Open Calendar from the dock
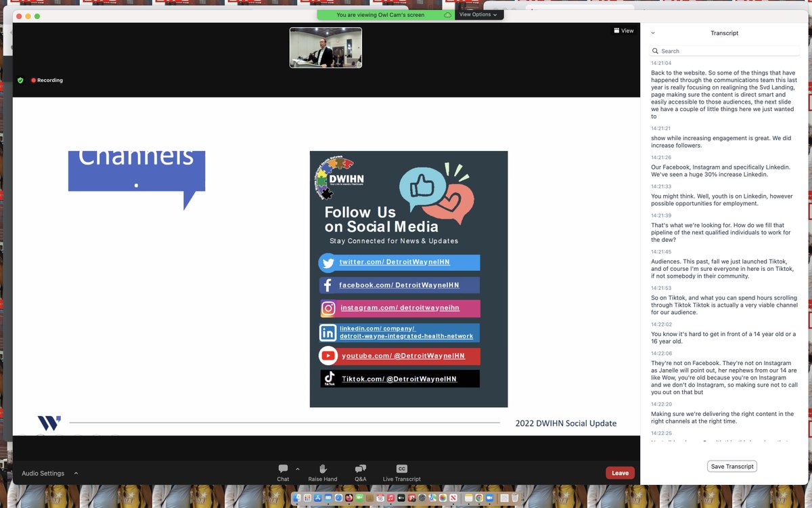812x508 pixels. click(380, 498)
